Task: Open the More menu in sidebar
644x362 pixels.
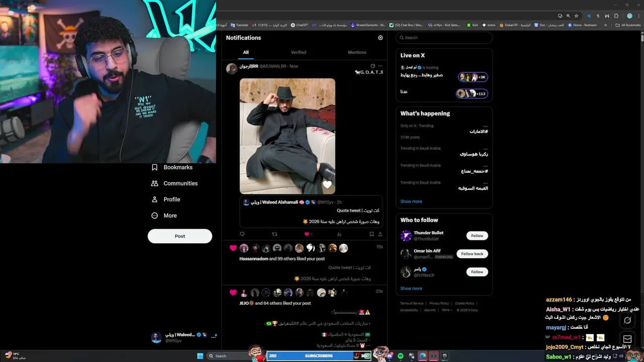Action: click(x=164, y=216)
